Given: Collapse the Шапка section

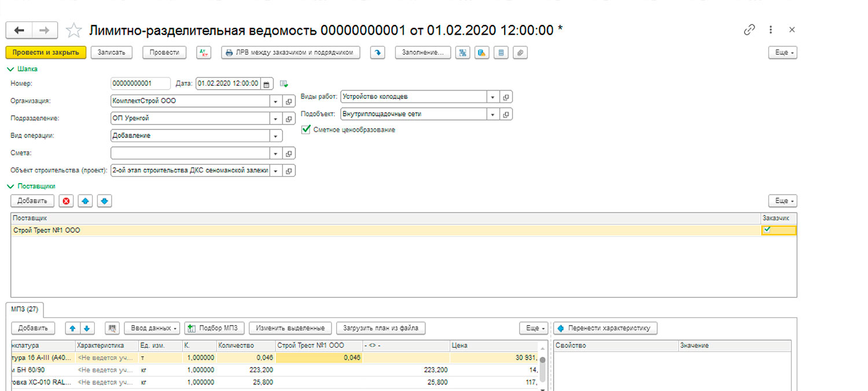Looking at the screenshot, I should (x=10, y=69).
